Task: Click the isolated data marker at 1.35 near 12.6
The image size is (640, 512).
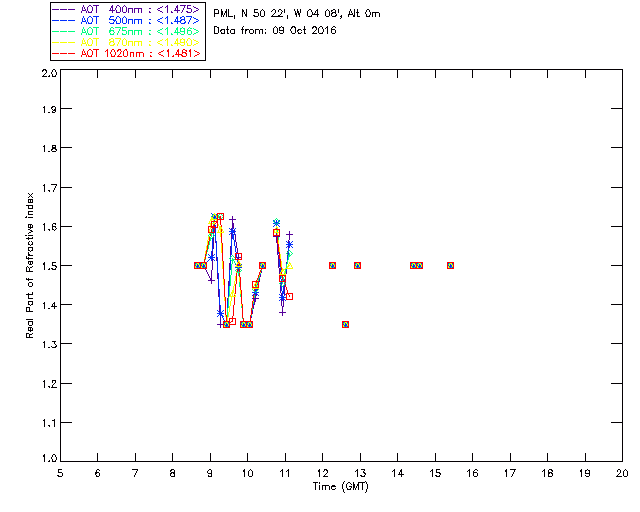Action: [x=345, y=325]
